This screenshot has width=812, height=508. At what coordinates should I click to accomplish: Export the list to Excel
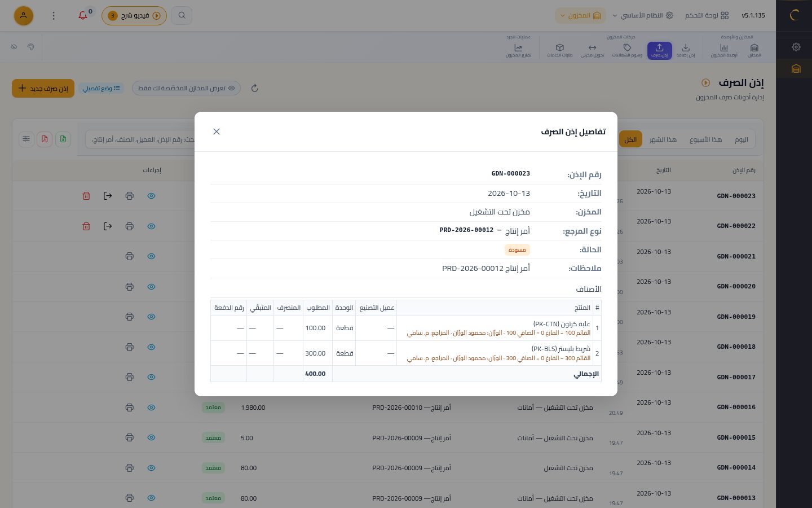click(x=63, y=139)
